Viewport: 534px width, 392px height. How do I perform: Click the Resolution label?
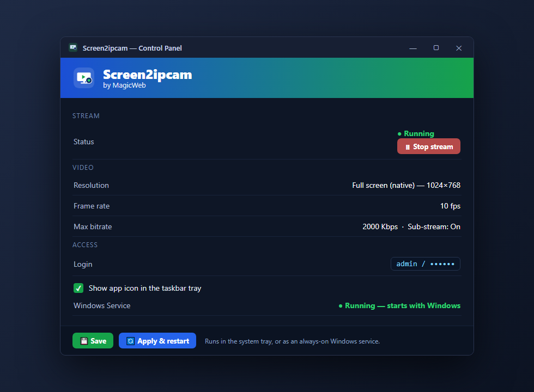(92, 185)
